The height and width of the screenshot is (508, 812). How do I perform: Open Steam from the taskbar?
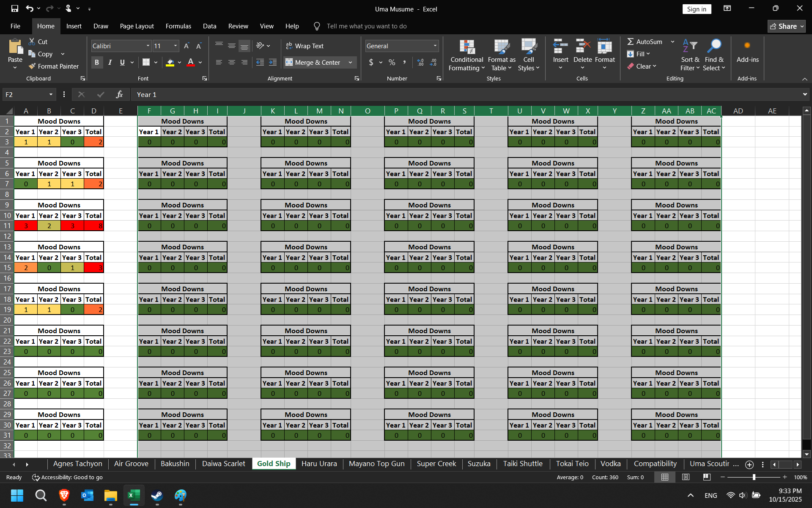(157, 495)
